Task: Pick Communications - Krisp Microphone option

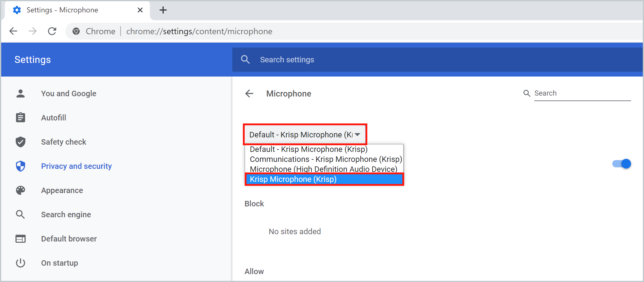Action: click(326, 159)
